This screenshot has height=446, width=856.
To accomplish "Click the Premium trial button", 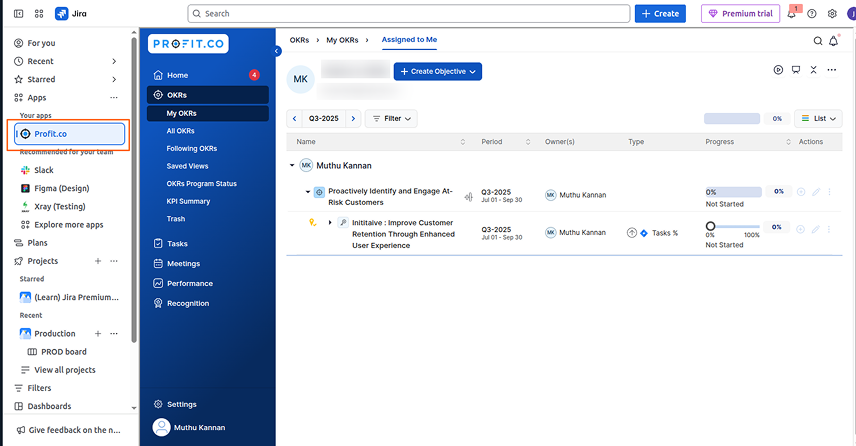I will (x=740, y=14).
